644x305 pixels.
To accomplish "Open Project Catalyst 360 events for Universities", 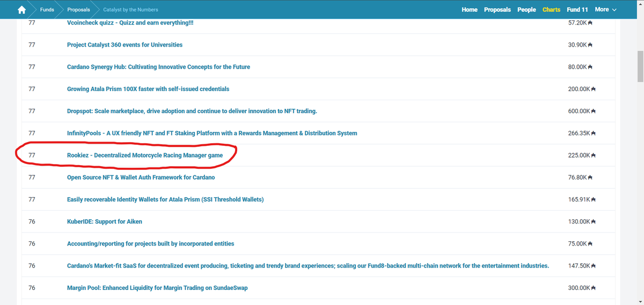I will [x=125, y=45].
